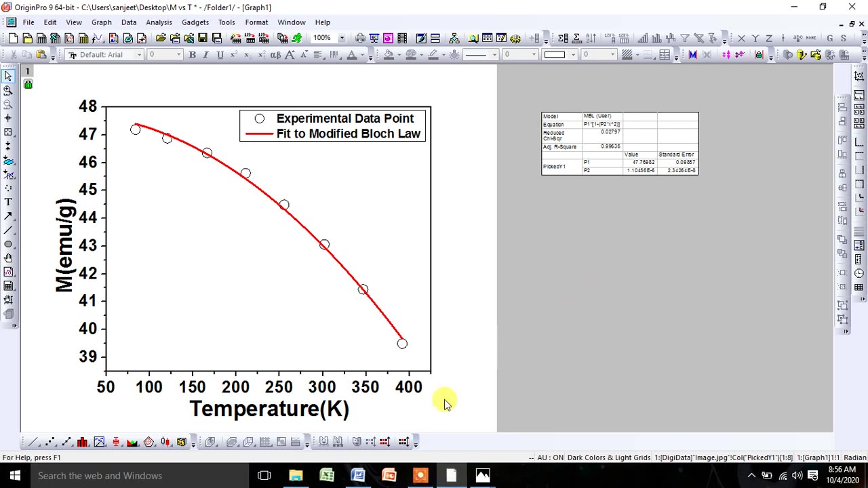The width and height of the screenshot is (868, 488).
Task: Open the Format menu
Action: point(256,22)
